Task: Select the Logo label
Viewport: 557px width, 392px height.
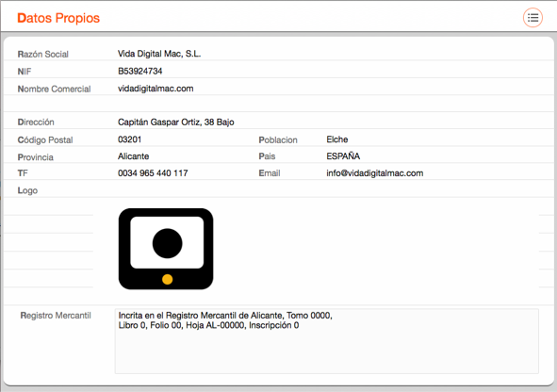Action: click(x=27, y=190)
